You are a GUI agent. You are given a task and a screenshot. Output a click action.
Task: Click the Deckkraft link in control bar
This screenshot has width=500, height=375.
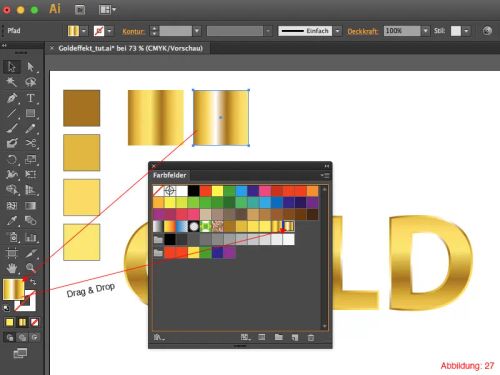click(x=363, y=31)
